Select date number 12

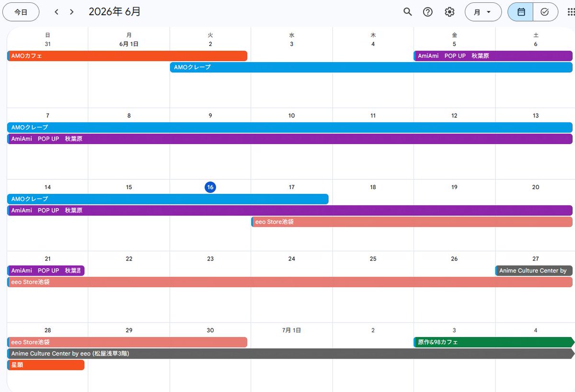(x=454, y=116)
